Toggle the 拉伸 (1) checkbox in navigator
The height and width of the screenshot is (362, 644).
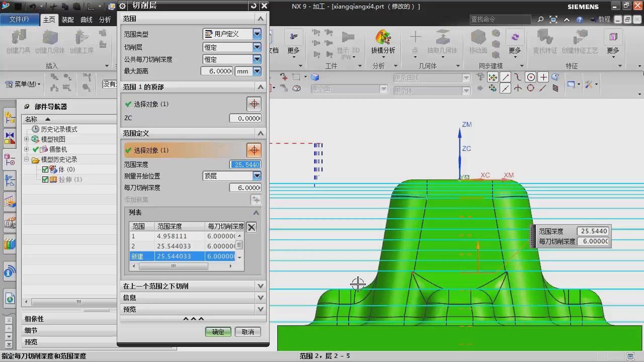pyautogui.click(x=45, y=179)
